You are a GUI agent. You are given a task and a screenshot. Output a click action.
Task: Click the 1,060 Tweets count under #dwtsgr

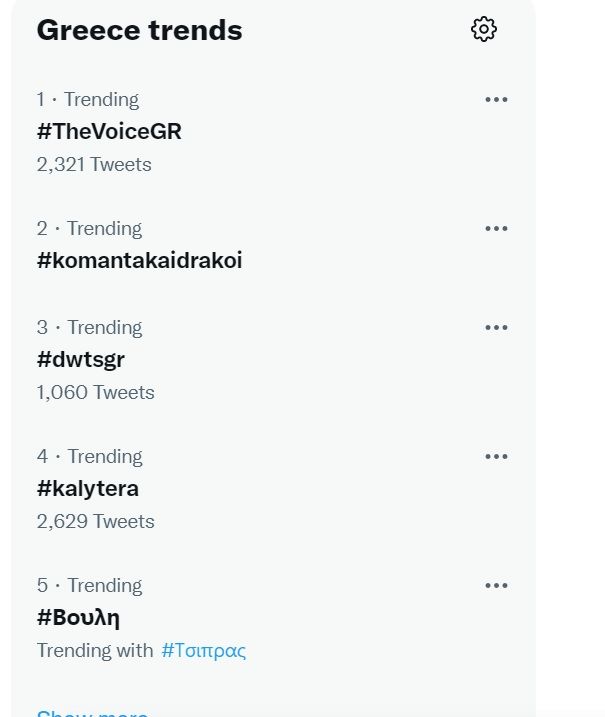[x=95, y=392]
